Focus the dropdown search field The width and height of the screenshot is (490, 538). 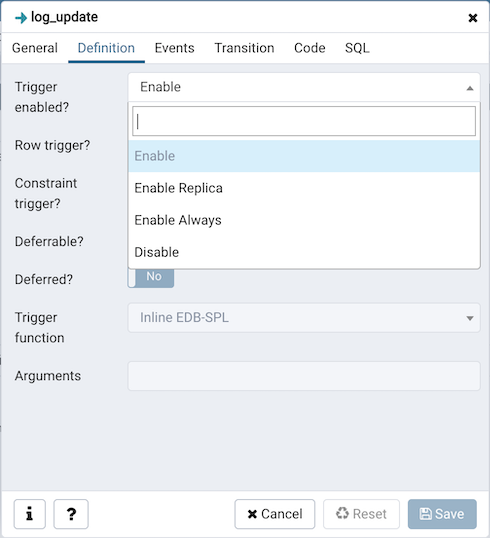(x=304, y=121)
